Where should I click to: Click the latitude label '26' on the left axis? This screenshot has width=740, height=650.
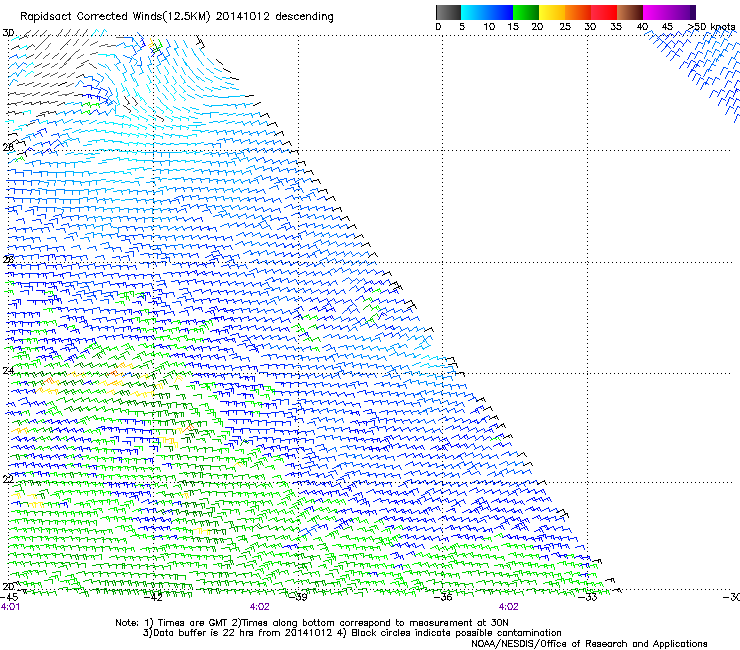tap(8, 259)
